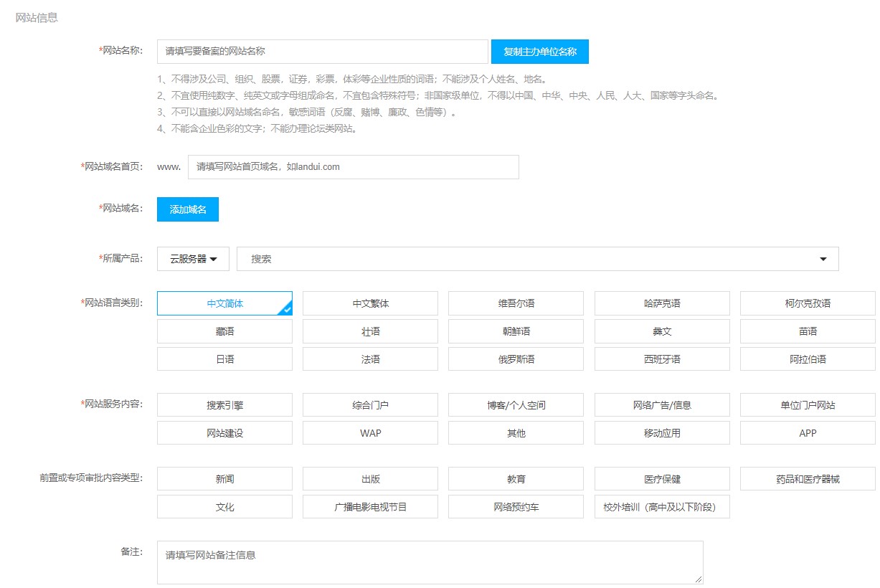Select 新闻 as approval content type
Image resolution: width=880 pixels, height=588 pixels.
click(224, 478)
